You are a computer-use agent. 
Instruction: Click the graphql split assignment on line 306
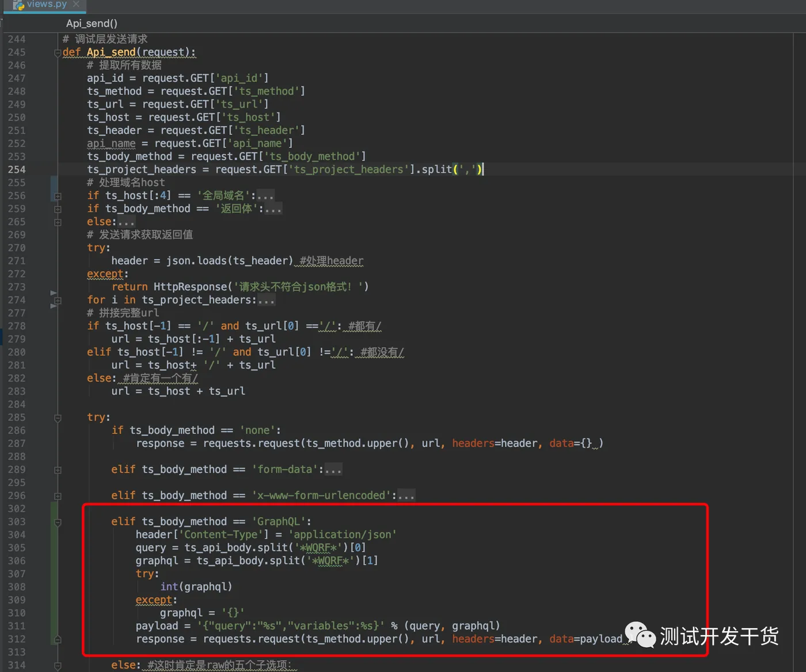click(257, 561)
